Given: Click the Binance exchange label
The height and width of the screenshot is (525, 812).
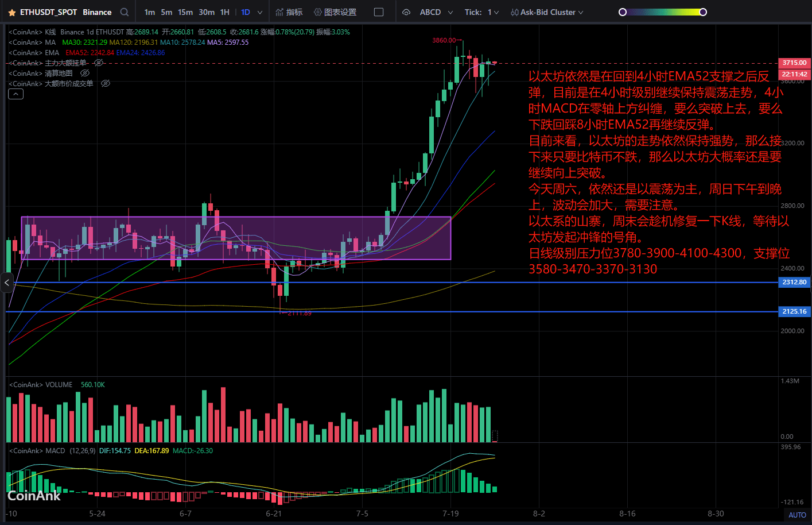Looking at the screenshot, I should click(97, 12).
